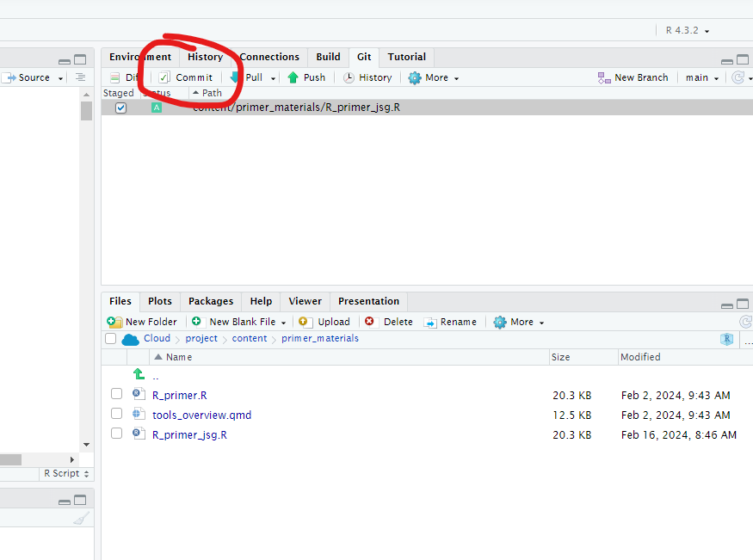This screenshot has height=560, width=753.
Task: Open the main branch dropdown
Action: [x=701, y=77]
